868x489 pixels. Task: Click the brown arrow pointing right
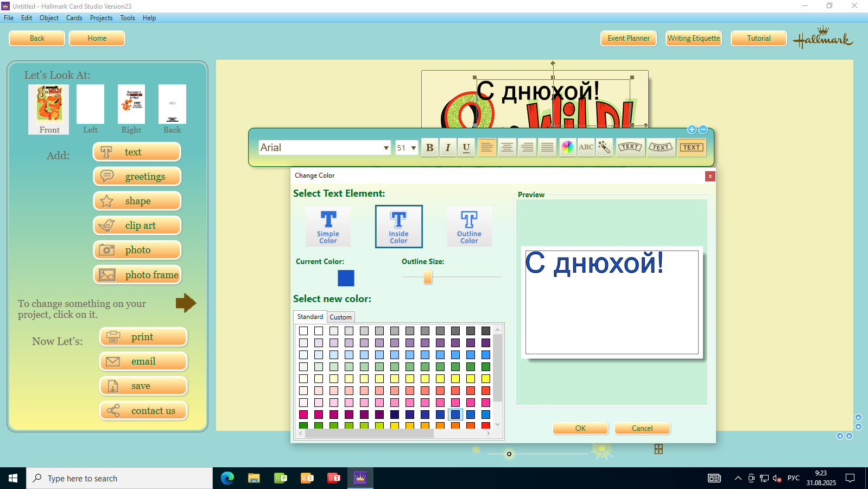[x=186, y=303]
